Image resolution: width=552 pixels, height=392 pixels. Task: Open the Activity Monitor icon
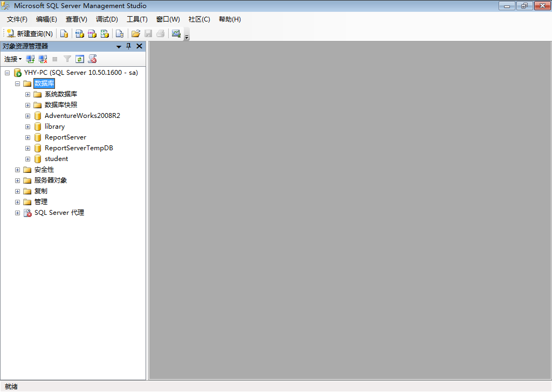point(176,33)
